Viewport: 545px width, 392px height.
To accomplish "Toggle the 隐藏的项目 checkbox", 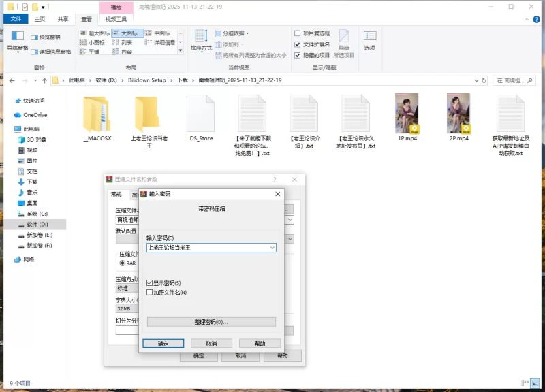I will tap(298, 55).
